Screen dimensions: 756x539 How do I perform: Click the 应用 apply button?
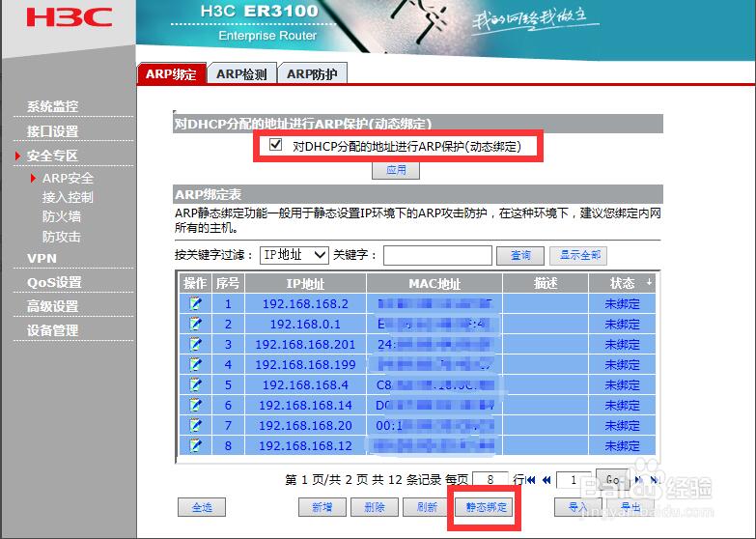coord(396,170)
